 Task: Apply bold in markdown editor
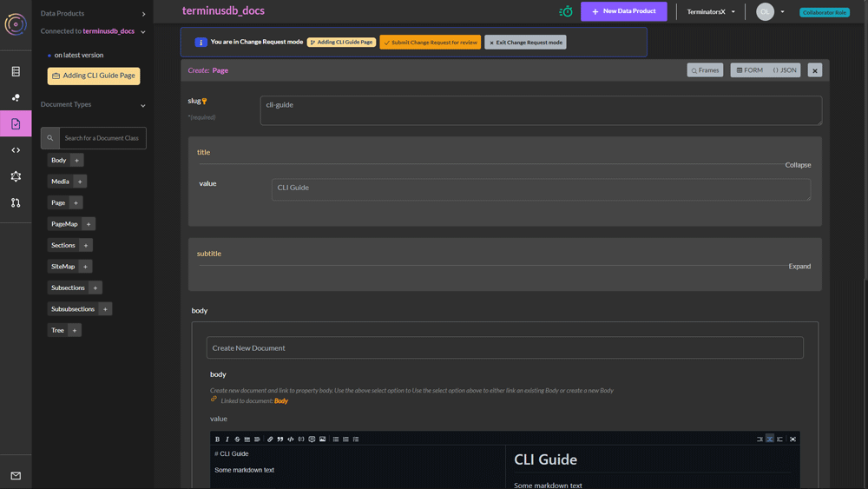point(218,439)
